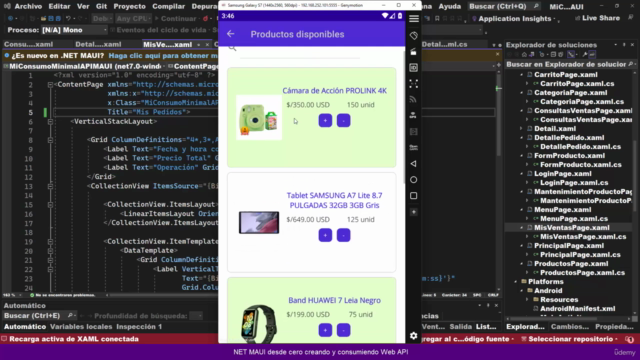Click Seleccionar repositorio in status bar
Viewport: 640px width, 360px height.
(x=567, y=339)
